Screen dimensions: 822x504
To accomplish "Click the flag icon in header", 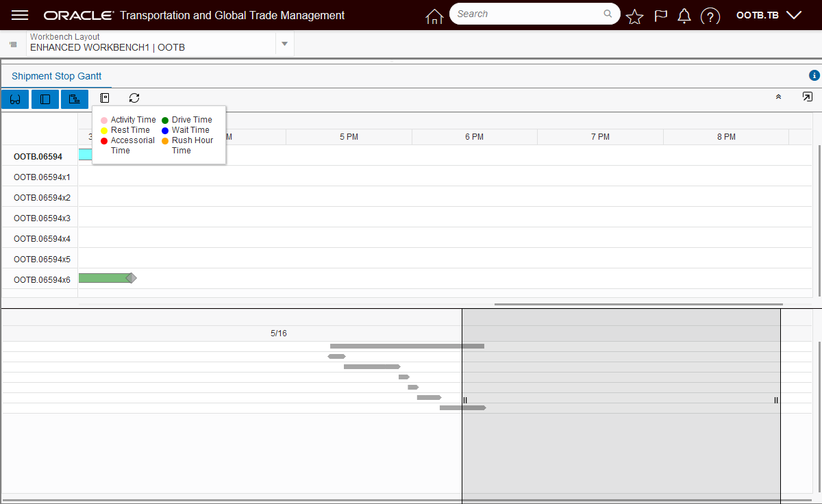I will 660,16.
